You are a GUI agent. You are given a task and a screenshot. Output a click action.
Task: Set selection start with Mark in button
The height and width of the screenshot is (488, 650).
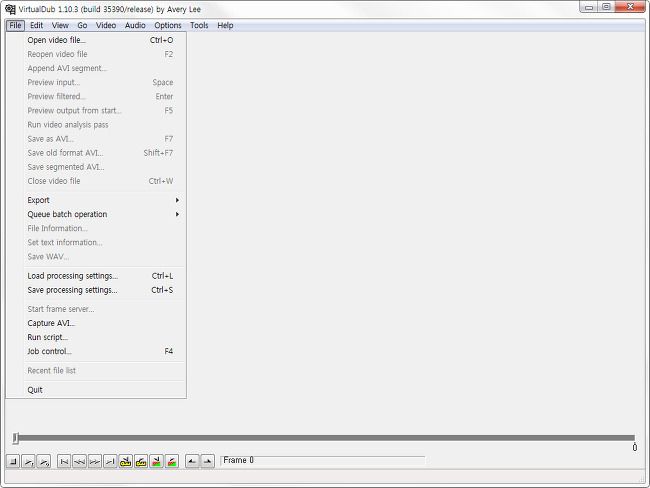click(192, 461)
